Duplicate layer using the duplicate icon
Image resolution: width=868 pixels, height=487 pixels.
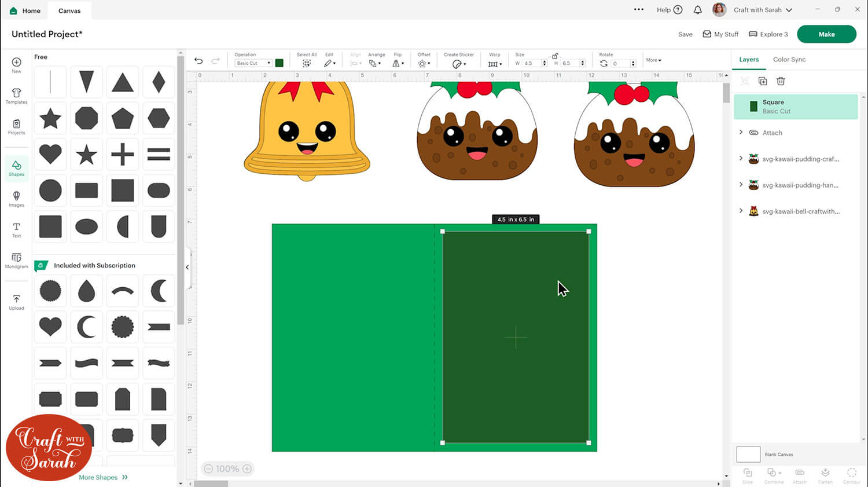coord(763,81)
